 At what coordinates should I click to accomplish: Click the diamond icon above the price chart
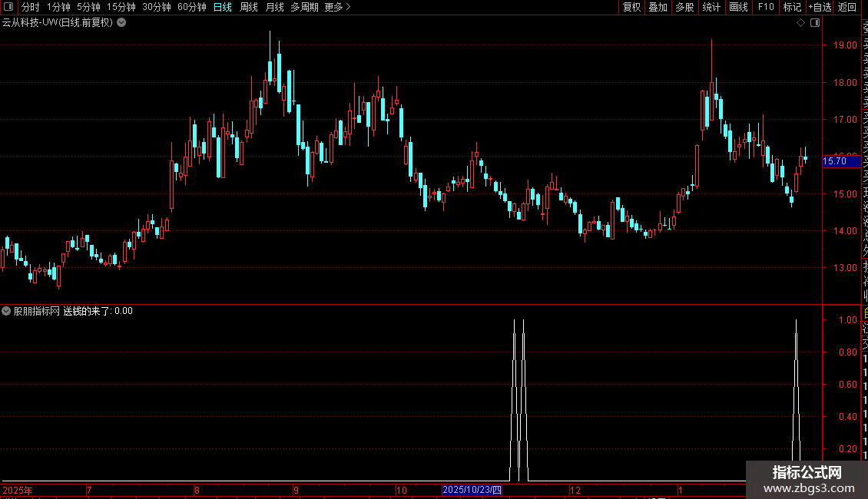[800, 23]
